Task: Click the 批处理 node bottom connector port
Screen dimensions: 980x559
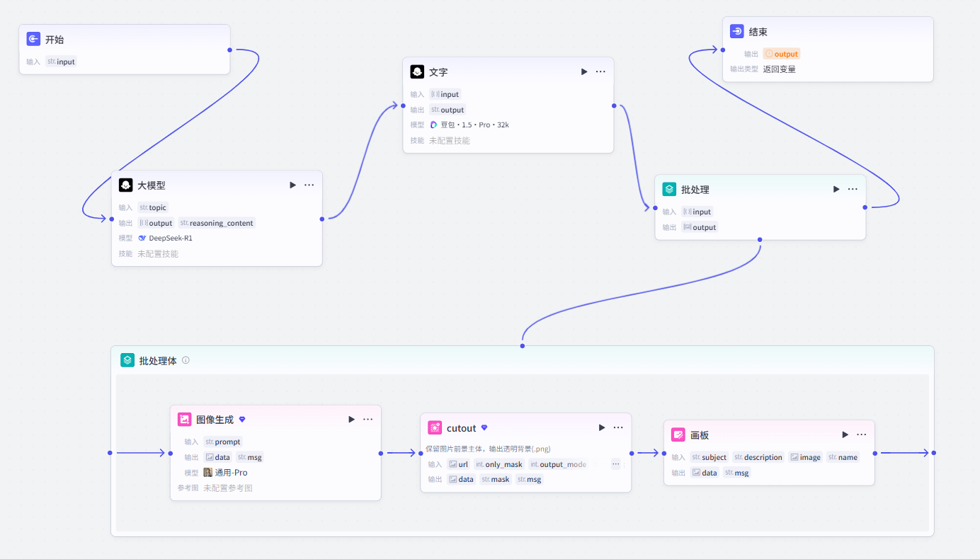Action: click(760, 240)
